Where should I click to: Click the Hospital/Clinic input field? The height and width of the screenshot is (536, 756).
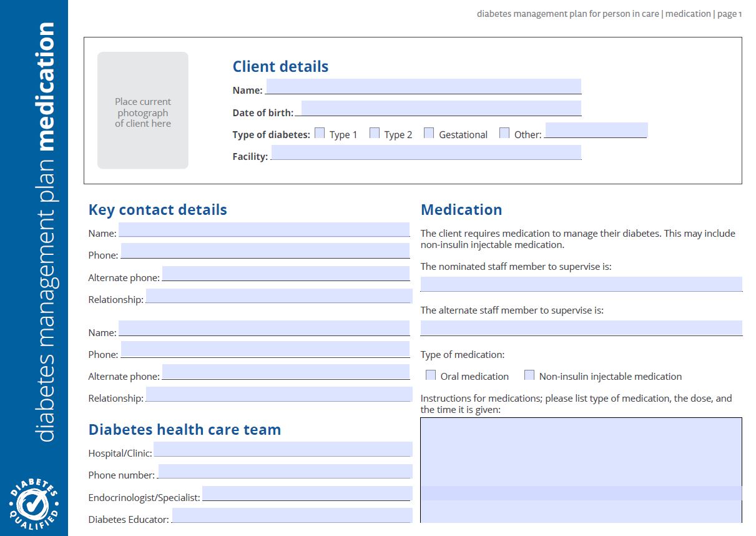[283, 449]
